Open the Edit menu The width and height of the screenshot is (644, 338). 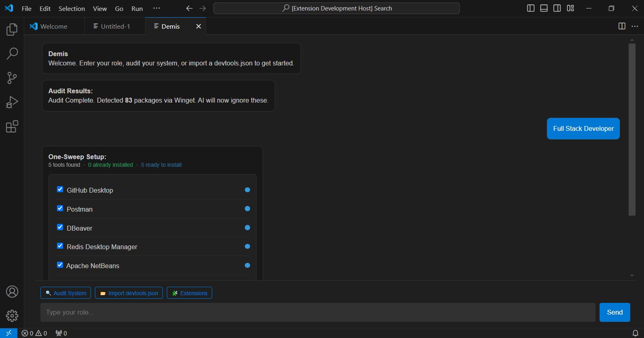45,8
